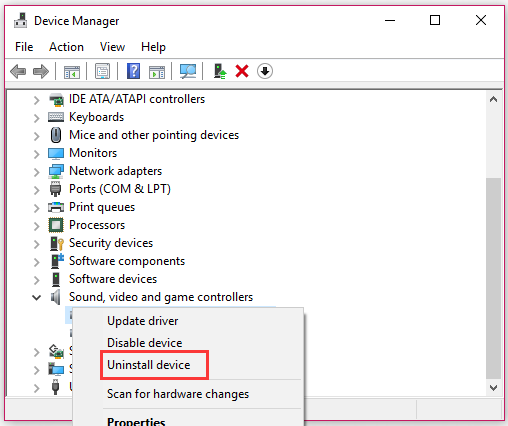
Task: Click Scan for hardware changes monitor icon
Action: 188,71
